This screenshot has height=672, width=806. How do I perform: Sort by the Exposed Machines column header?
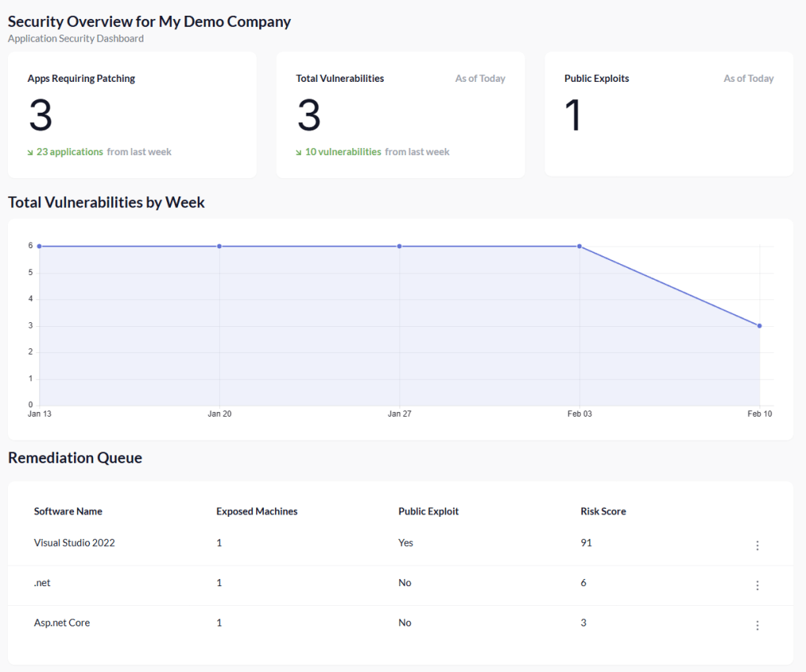(x=257, y=511)
